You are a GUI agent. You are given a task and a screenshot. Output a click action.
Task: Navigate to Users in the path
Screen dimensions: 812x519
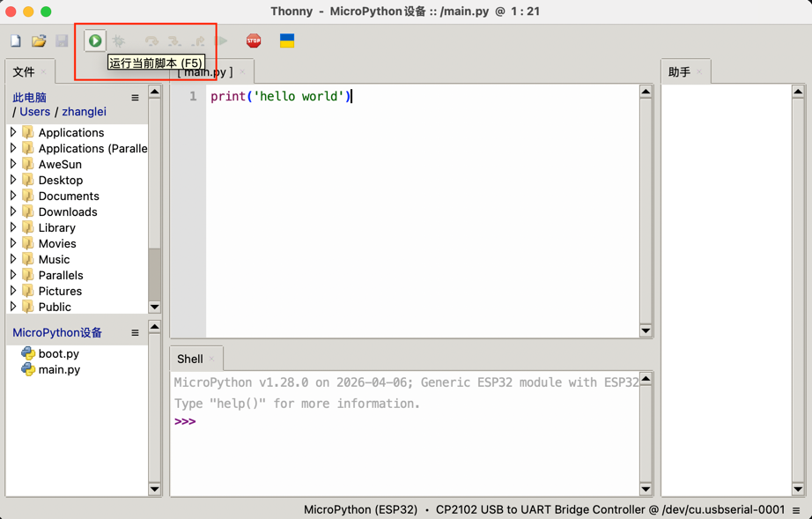34,112
